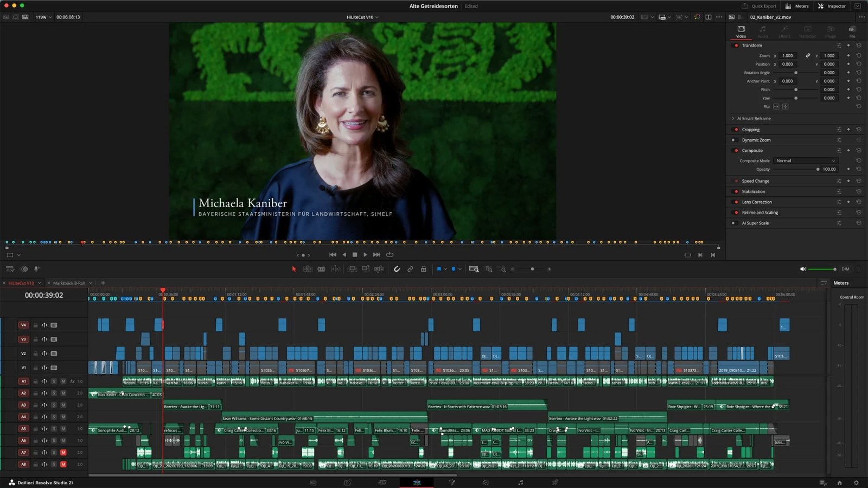Image resolution: width=868 pixels, height=488 pixels.
Task: Toggle Linked Selection chain icon
Action: 410,269
